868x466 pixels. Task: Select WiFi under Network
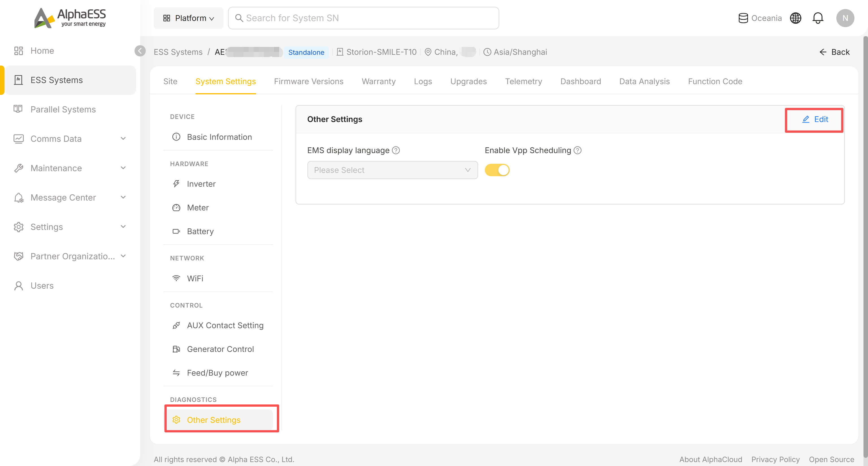(x=218, y=278)
